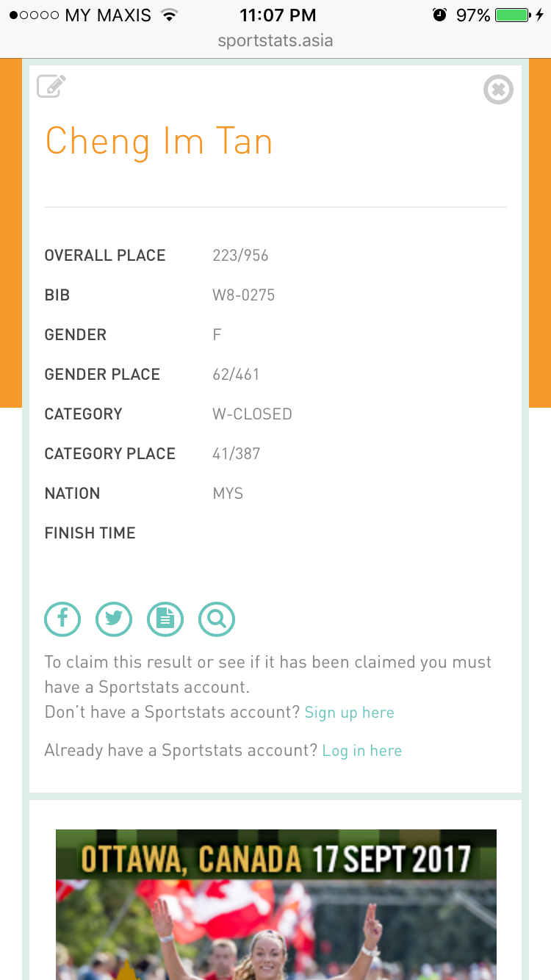Select the bib number W8-0275
The image size is (551, 980).
[x=243, y=295]
